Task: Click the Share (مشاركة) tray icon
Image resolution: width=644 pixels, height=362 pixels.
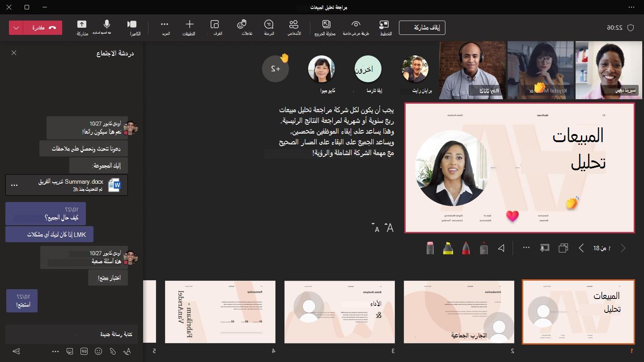Action: click(82, 25)
